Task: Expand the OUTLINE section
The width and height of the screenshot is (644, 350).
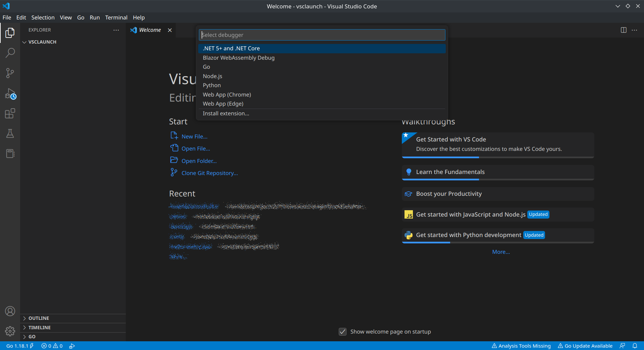Action: 39,318
